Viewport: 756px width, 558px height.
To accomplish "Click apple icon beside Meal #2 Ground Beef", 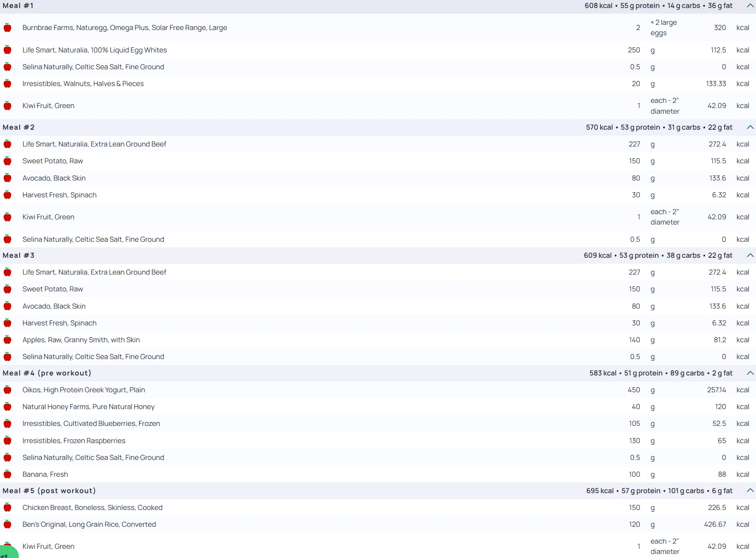I will pos(7,144).
